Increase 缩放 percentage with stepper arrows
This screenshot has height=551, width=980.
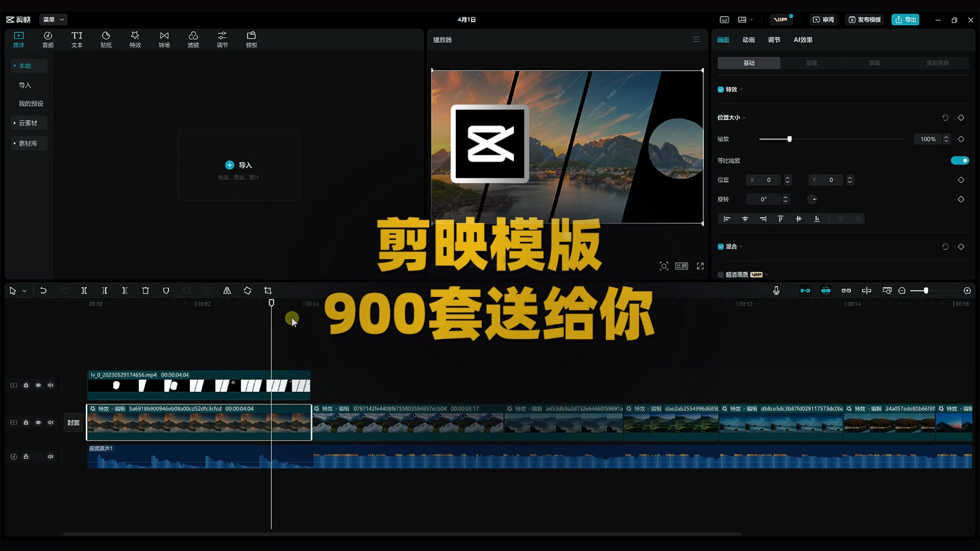[x=946, y=137]
